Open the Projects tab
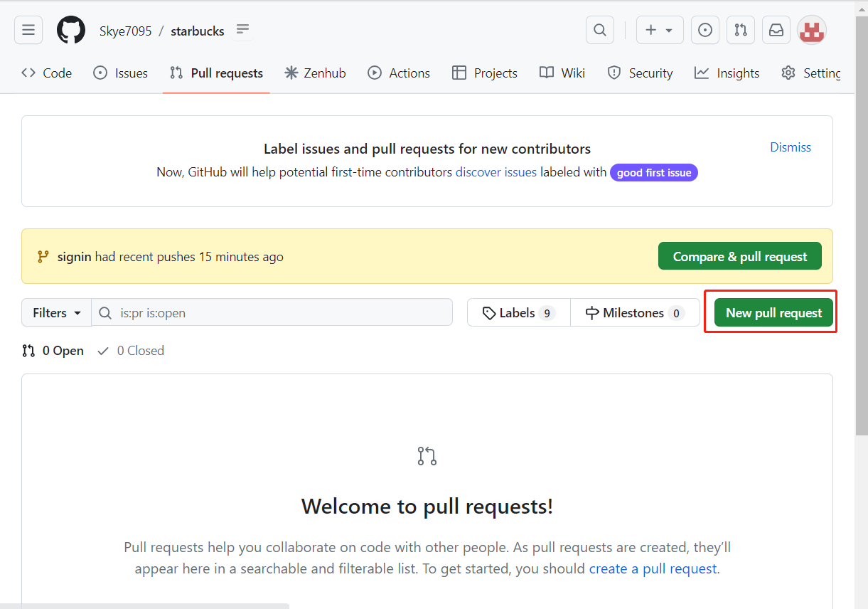The width and height of the screenshot is (868, 609). click(485, 73)
